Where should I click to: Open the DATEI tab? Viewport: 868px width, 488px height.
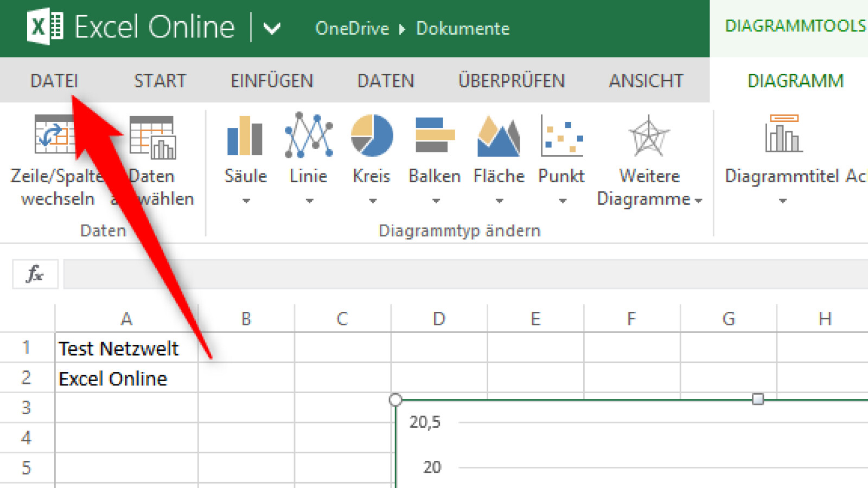54,81
